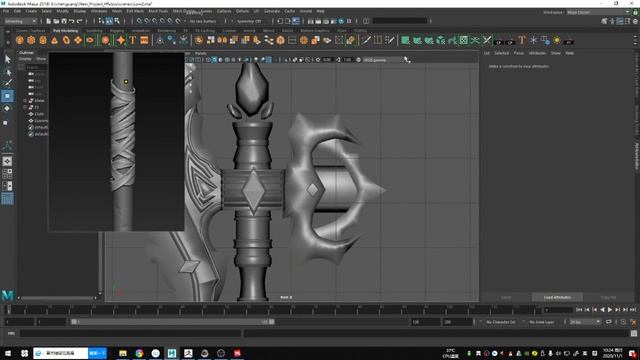This screenshot has height=360, width=640.
Task: Click the orange T text shelf icon
Action: click(x=522, y=40)
